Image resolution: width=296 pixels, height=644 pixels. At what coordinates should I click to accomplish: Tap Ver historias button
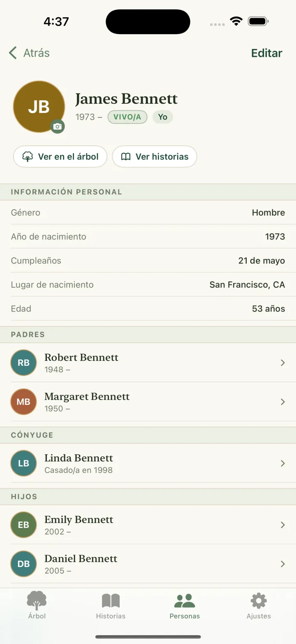coord(155,156)
